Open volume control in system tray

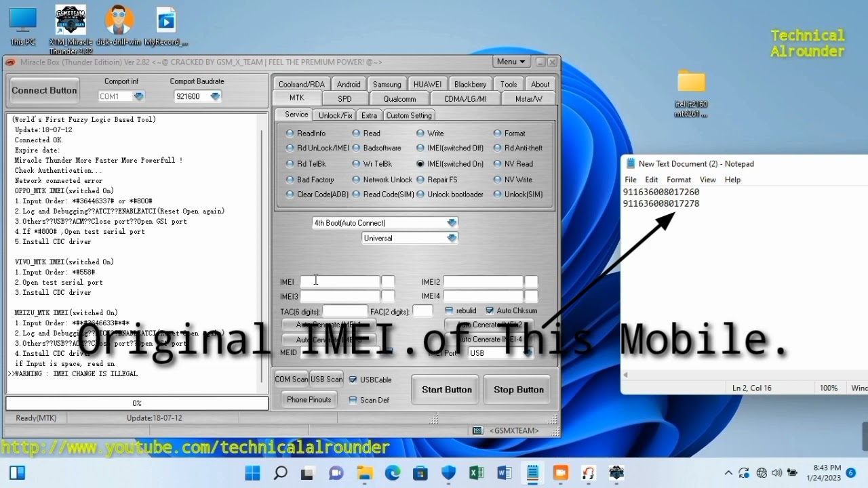(x=776, y=473)
